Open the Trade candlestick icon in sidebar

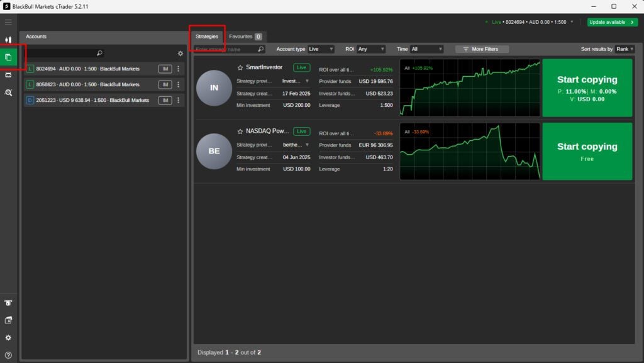8,40
